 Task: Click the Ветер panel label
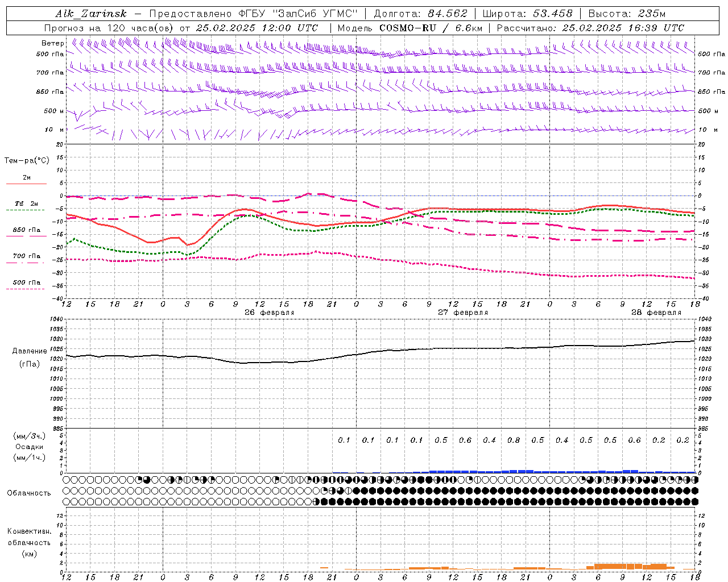click(53, 43)
